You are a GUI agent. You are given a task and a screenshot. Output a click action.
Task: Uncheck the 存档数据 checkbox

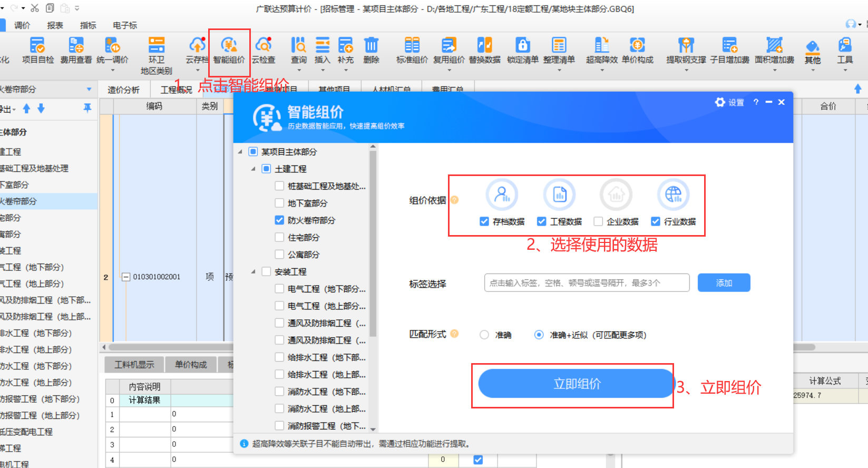pos(484,221)
